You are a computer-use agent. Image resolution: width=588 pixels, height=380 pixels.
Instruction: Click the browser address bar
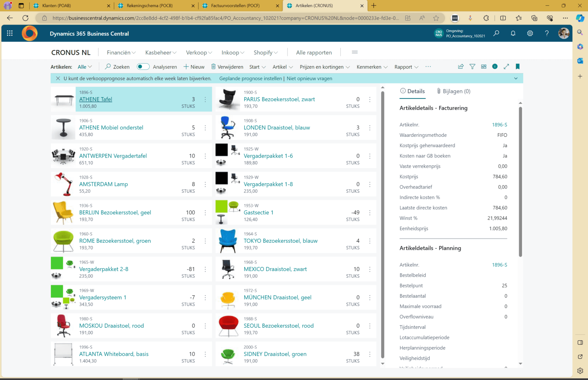point(225,18)
